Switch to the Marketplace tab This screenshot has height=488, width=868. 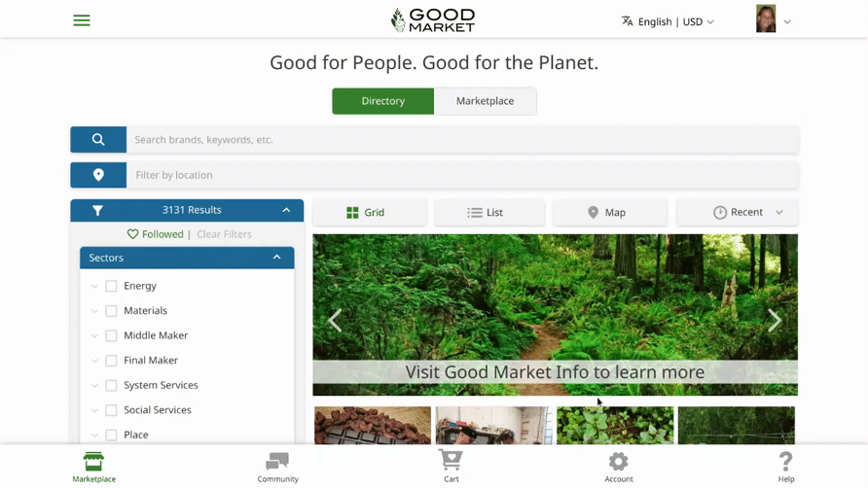pyautogui.click(x=485, y=101)
